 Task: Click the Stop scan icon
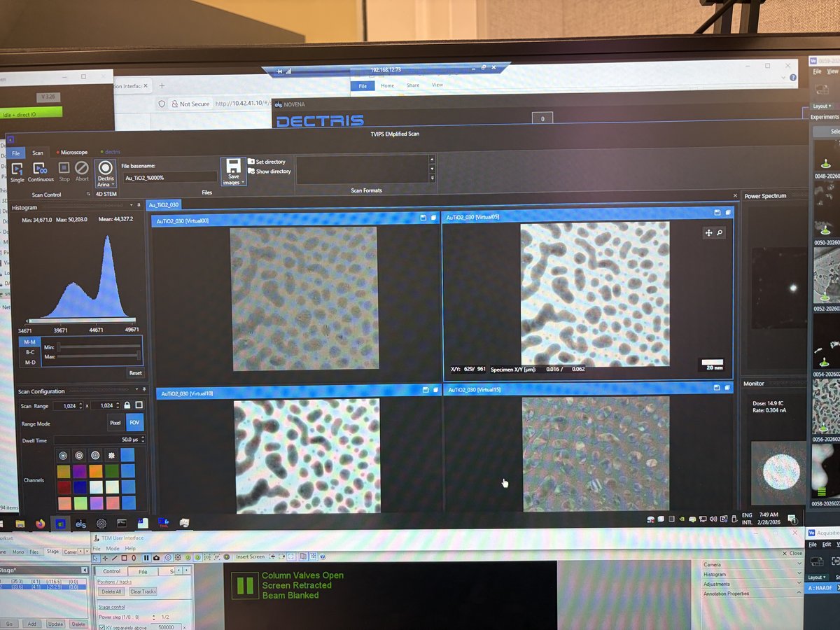(x=64, y=167)
